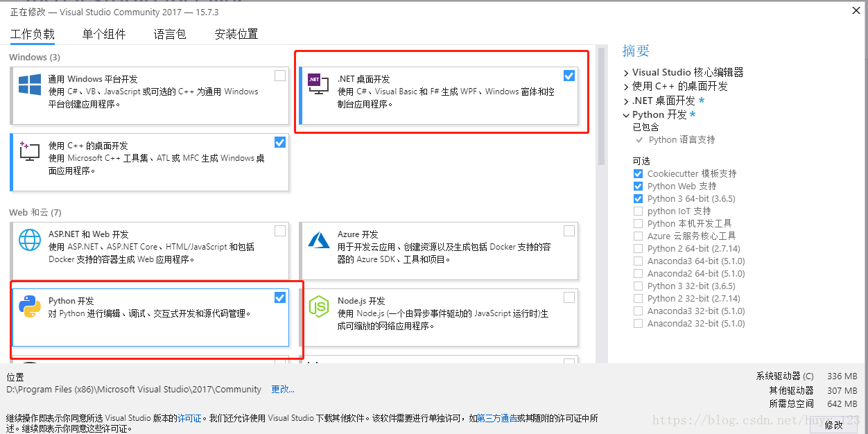Select the Python 开发 workload card title
Screen dimensions: 868x434
pos(71,301)
